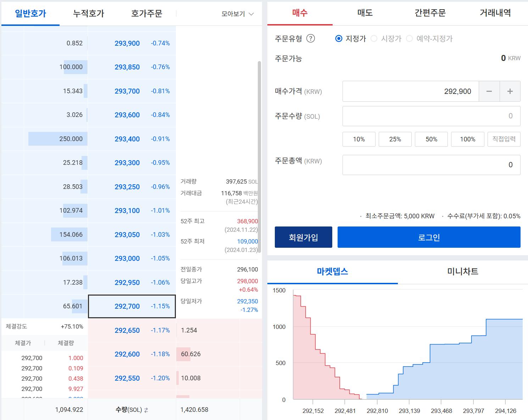The image size is (528, 420).
Task: Click the trade row with volume 9.927
Action: point(45,389)
